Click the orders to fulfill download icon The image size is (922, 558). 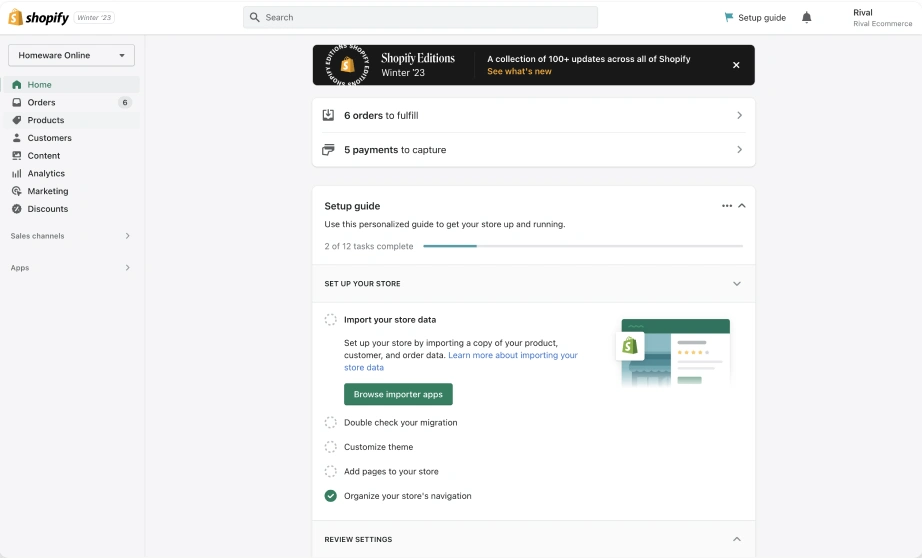[x=328, y=115]
